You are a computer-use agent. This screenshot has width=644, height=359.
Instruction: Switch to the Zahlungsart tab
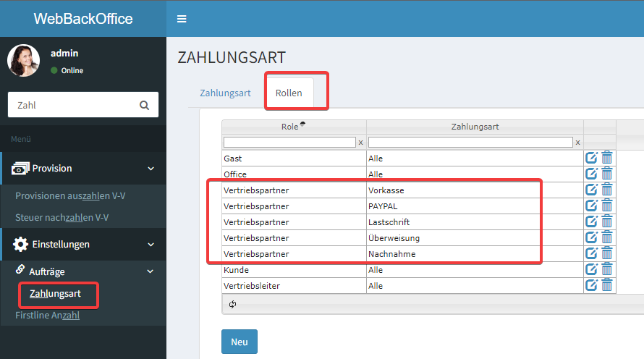225,93
